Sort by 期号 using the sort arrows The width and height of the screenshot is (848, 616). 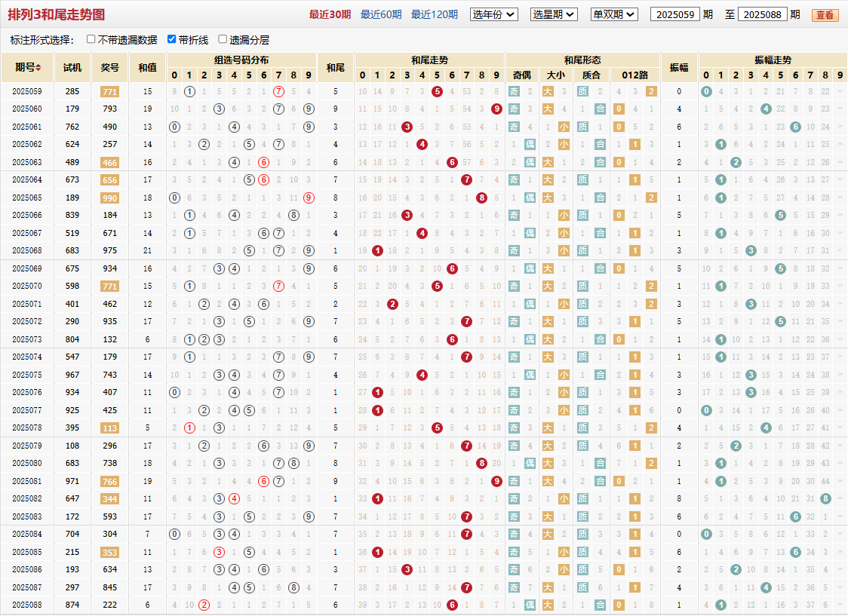click(x=38, y=68)
